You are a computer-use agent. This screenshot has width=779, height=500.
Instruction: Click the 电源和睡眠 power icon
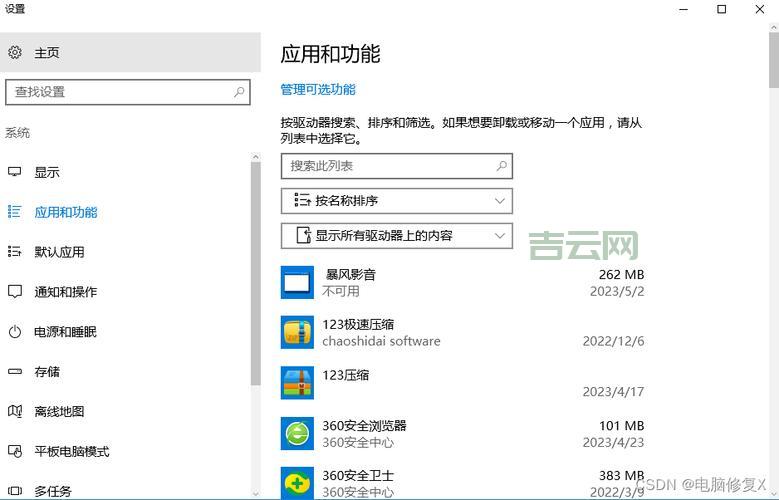point(15,332)
